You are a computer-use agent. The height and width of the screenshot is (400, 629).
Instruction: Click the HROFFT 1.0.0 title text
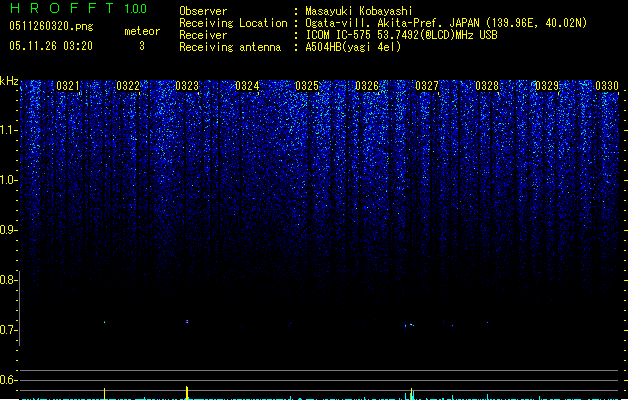[78, 8]
